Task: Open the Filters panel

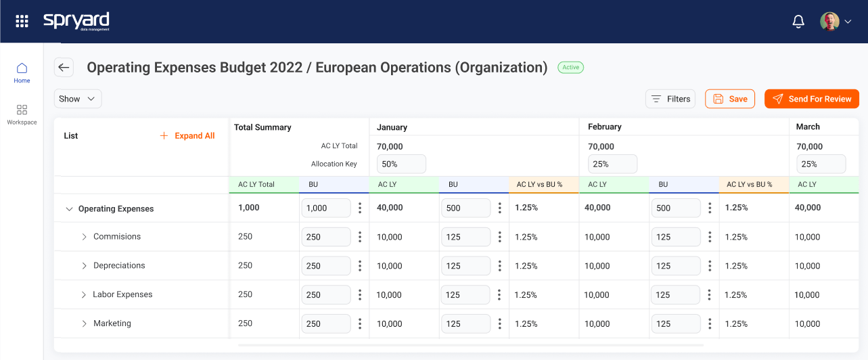Action: pos(670,99)
